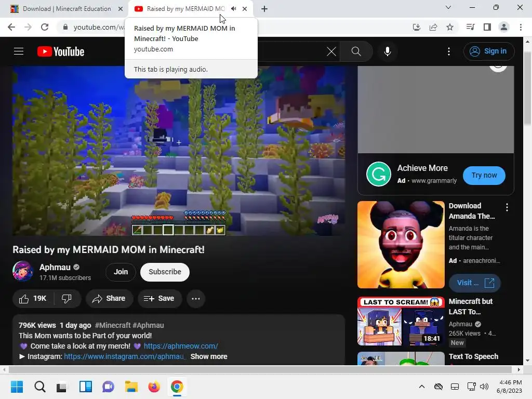
Task: Go back in browser history
Action: pos(11,27)
